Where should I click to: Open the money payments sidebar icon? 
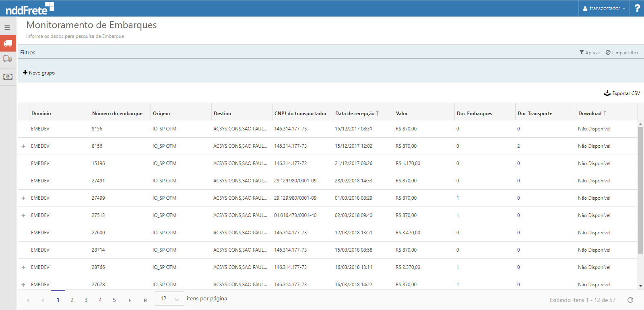[8, 76]
